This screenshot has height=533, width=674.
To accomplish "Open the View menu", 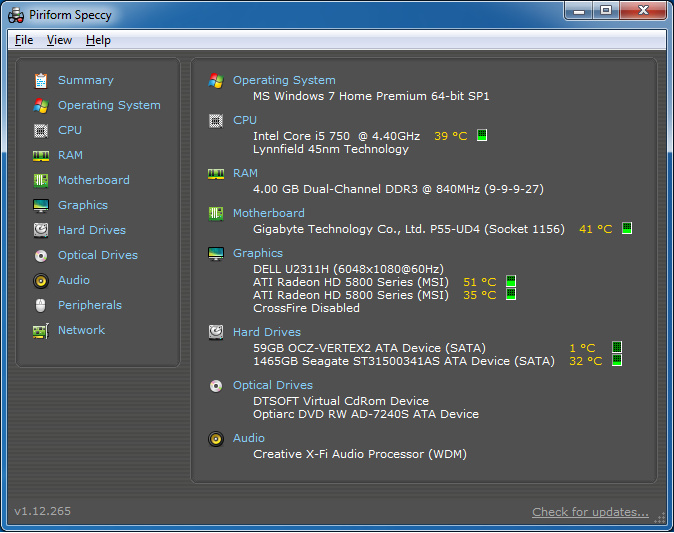I will [x=59, y=40].
